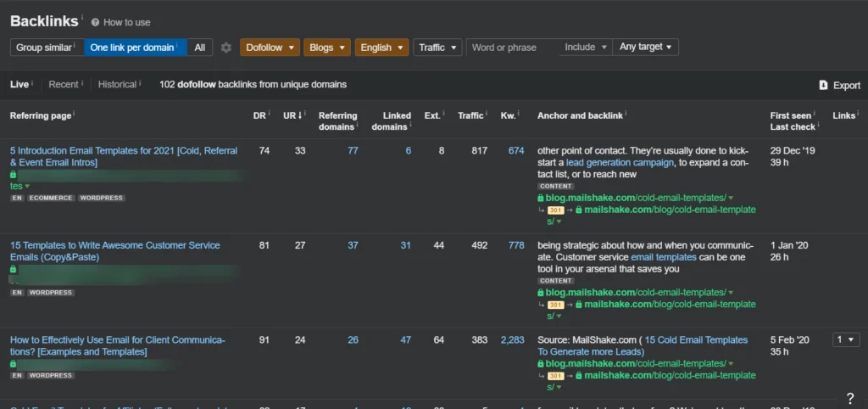
Task: Click lock icon under 15 Templates customer service
Action: pyautogui.click(x=14, y=269)
